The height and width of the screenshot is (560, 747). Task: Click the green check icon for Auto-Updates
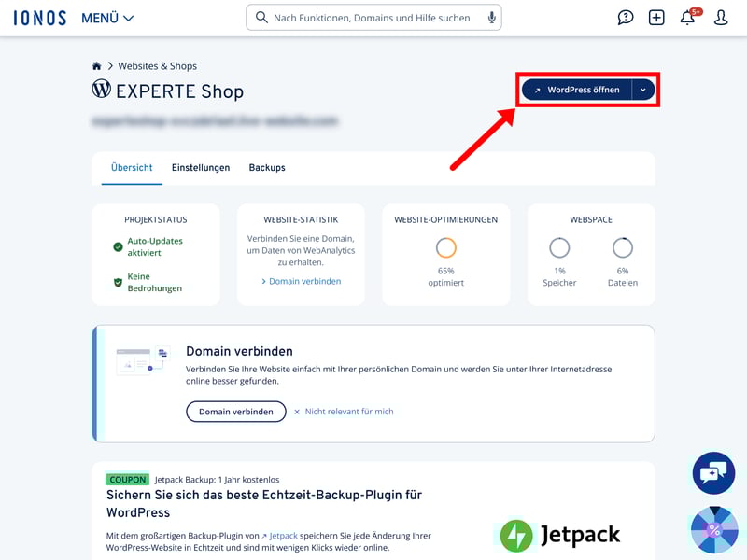point(118,246)
